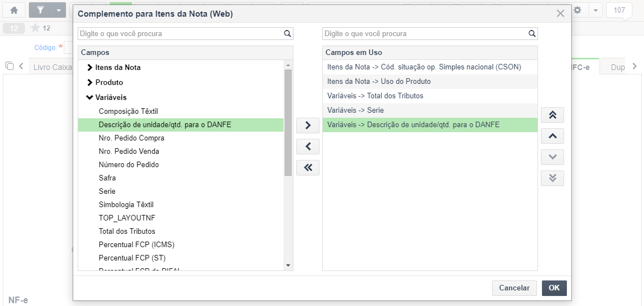This screenshot has height=306, width=644.
Task: Click Campos list scrollbar thumb
Action: click(288, 123)
